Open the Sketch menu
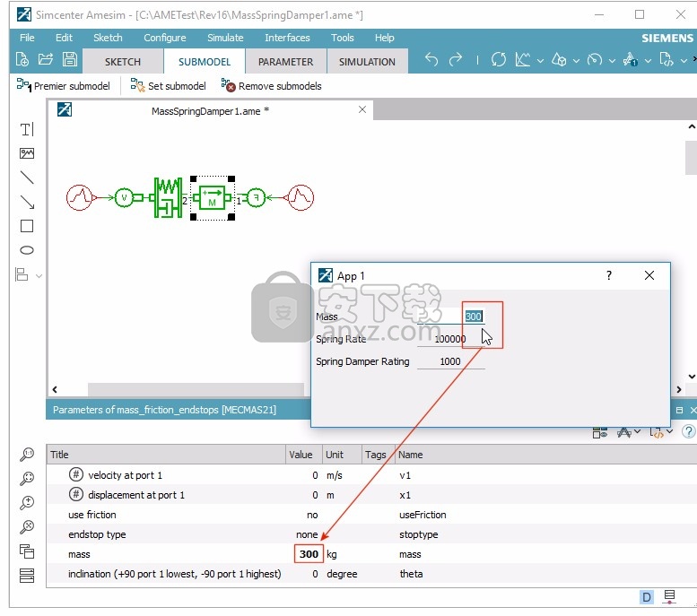 click(x=108, y=38)
